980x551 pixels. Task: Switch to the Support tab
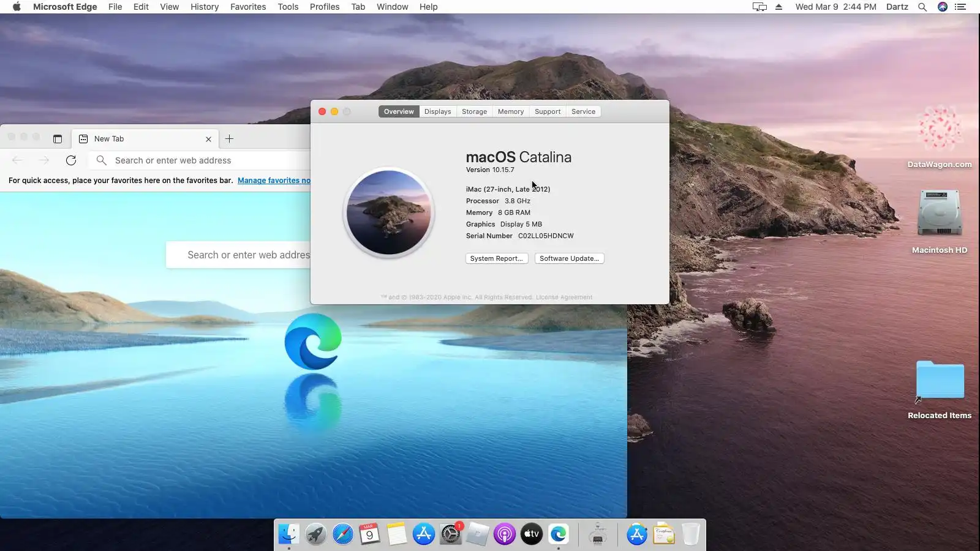548,111
